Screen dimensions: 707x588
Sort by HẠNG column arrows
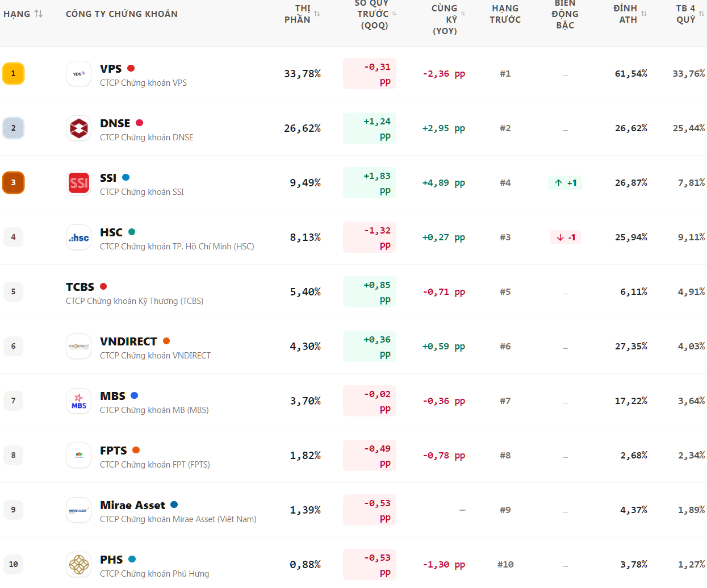pos(39,14)
